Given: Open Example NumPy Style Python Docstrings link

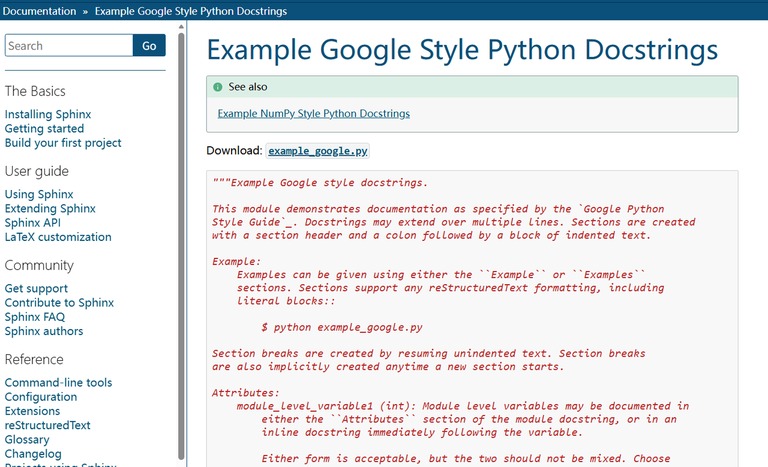Looking at the screenshot, I should [313, 114].
